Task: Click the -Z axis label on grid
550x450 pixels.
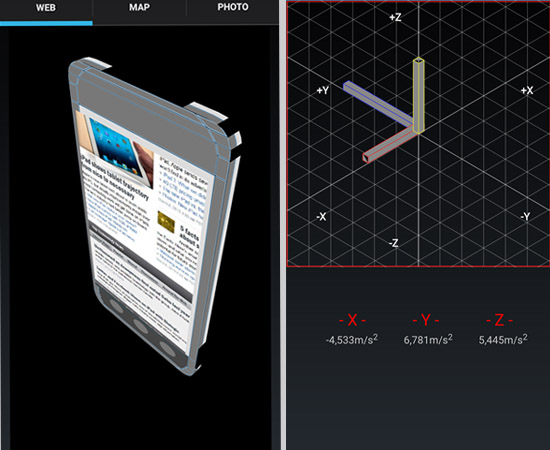Action: [394, 243]
